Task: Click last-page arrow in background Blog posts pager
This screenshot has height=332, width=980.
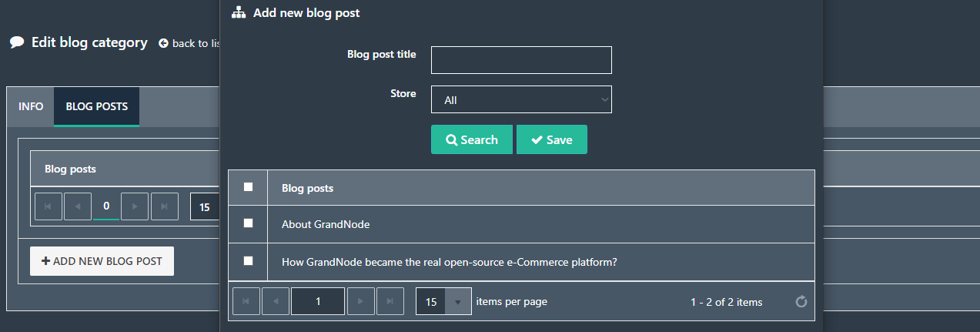Action: (x=165, y=206)
